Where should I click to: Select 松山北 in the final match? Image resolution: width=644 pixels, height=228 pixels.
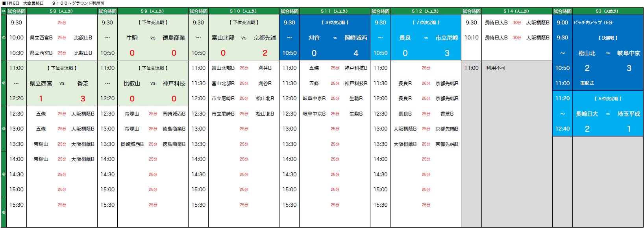pos(587,53)
